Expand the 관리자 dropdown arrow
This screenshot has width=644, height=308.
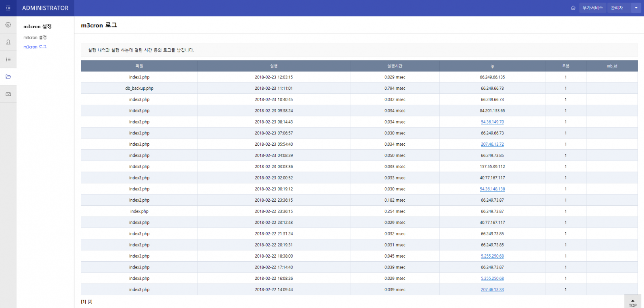[636, 8]
